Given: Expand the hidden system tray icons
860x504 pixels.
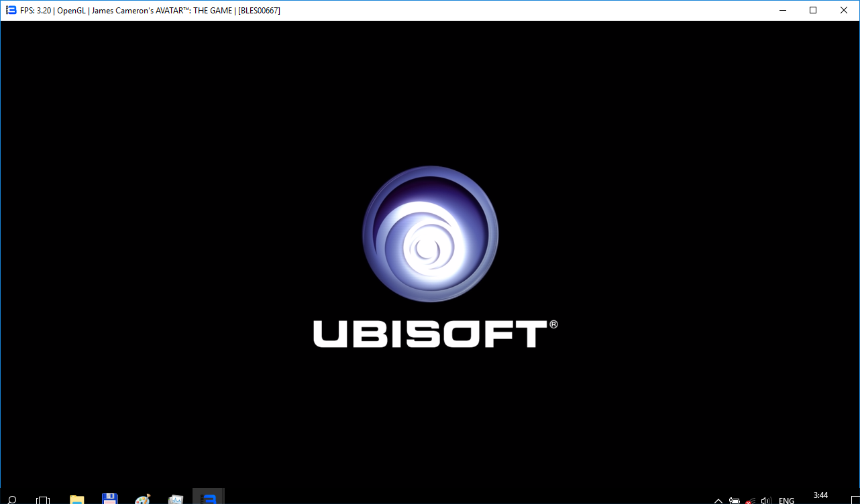Looking at the screenshot, I should (x=718, y=500).
